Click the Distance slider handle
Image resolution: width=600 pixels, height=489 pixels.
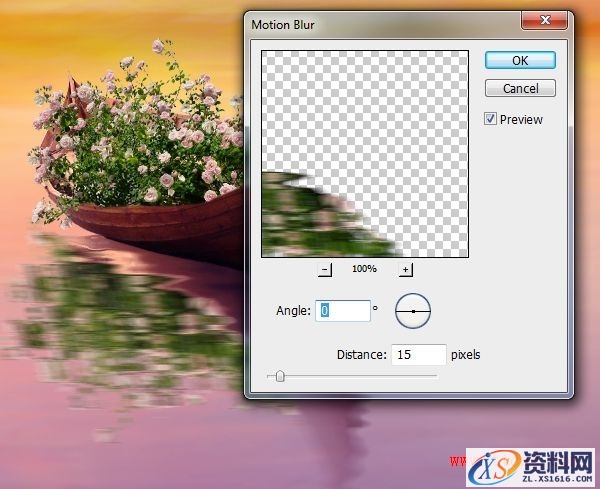click(x=280, y=376)
